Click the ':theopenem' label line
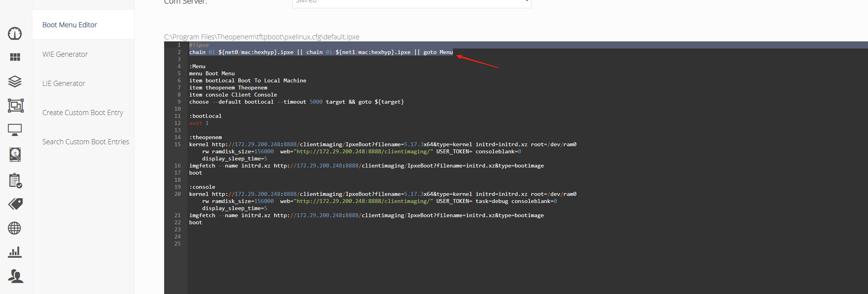This screenshot has height=294, width=868. [x=206, y=137]
